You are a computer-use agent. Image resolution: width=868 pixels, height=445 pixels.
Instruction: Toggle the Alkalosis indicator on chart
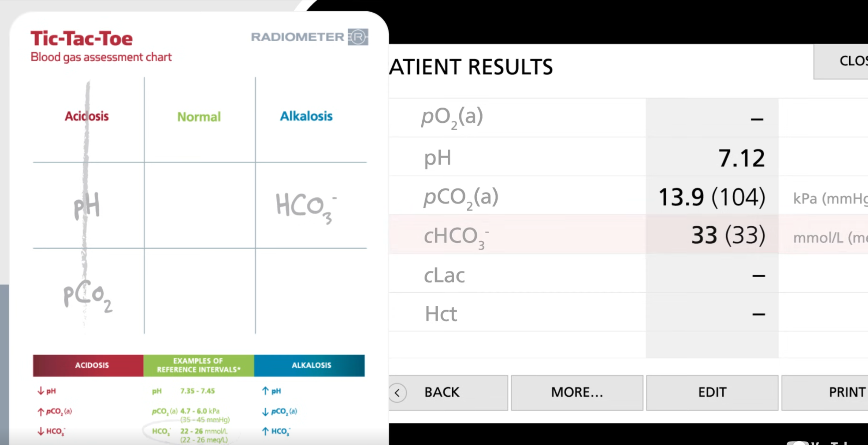(x=306, y=116)
